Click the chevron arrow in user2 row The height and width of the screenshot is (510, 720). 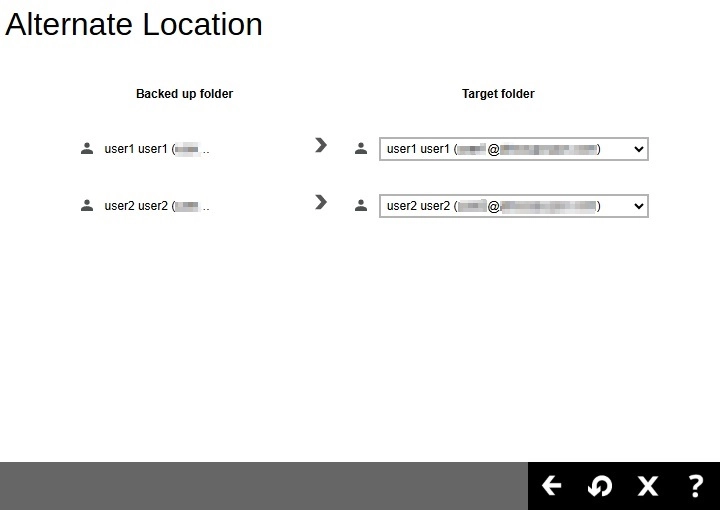coord(320,203)
